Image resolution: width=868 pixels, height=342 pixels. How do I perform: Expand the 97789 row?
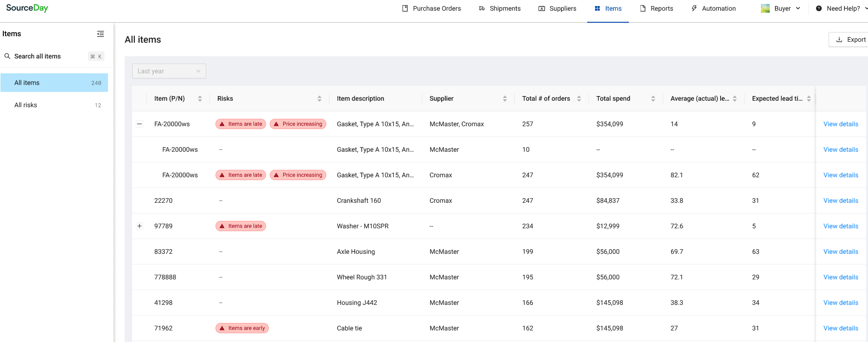(x=139, y=226)
